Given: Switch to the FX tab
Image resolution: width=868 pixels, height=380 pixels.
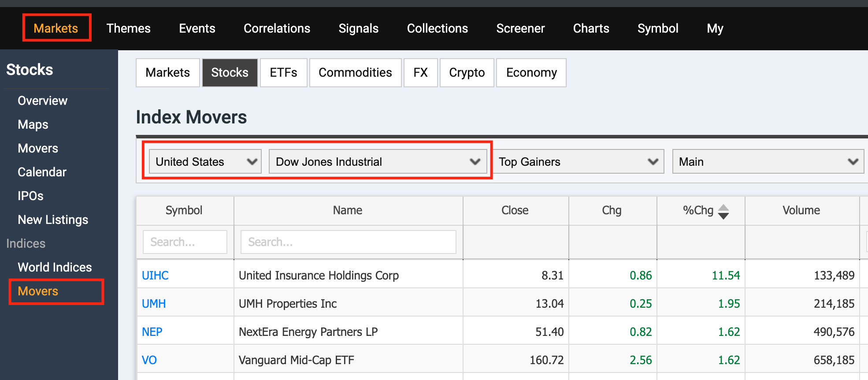Looking at the screenshot, I should [420, 73].
